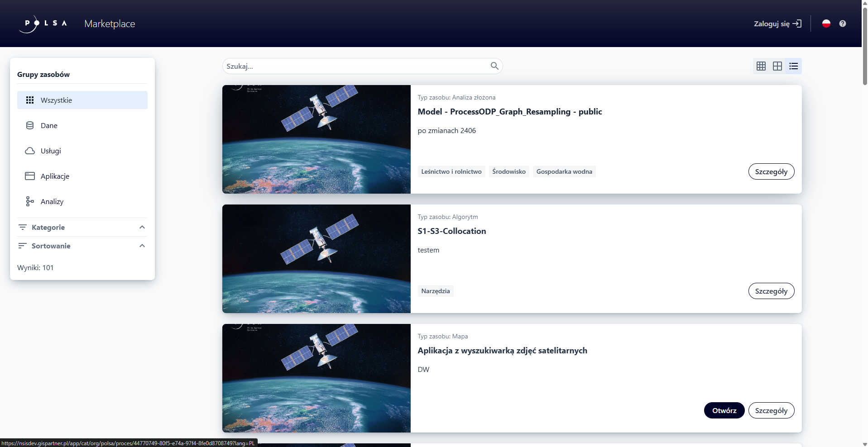Click the testem description text
The image size is (868, 447).
point(428,250)
